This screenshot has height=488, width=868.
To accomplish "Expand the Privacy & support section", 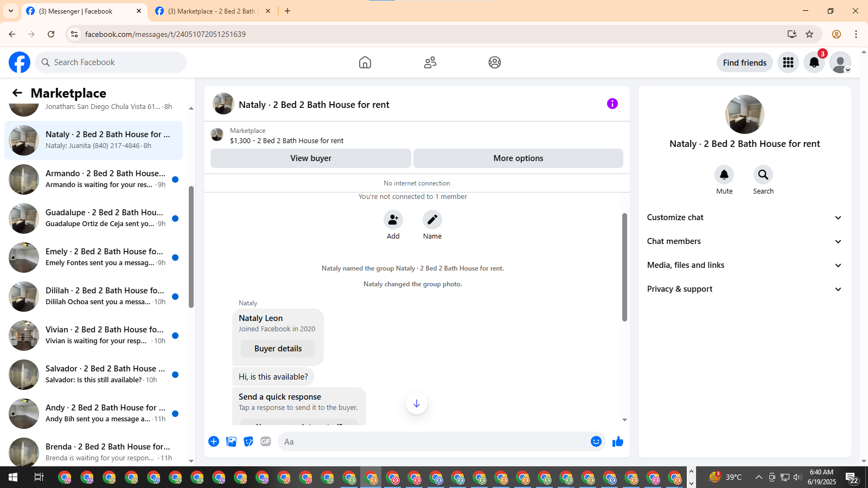I will click(745, 289).
